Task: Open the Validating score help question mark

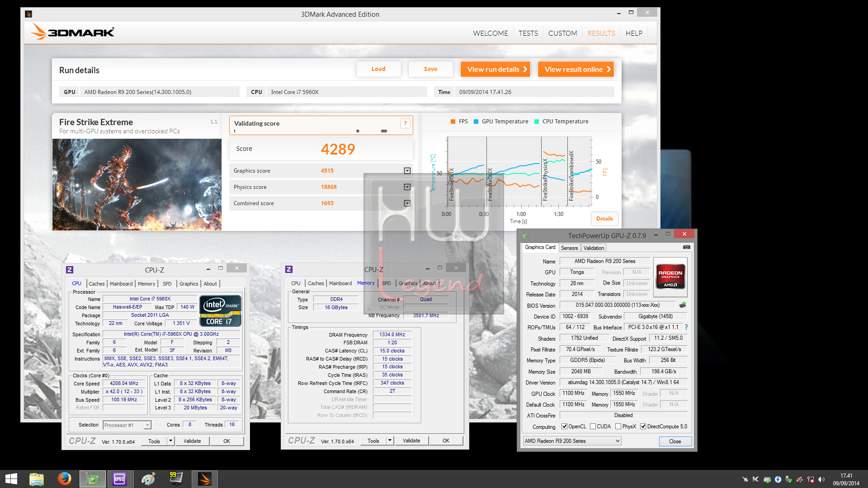Action: 406,123
